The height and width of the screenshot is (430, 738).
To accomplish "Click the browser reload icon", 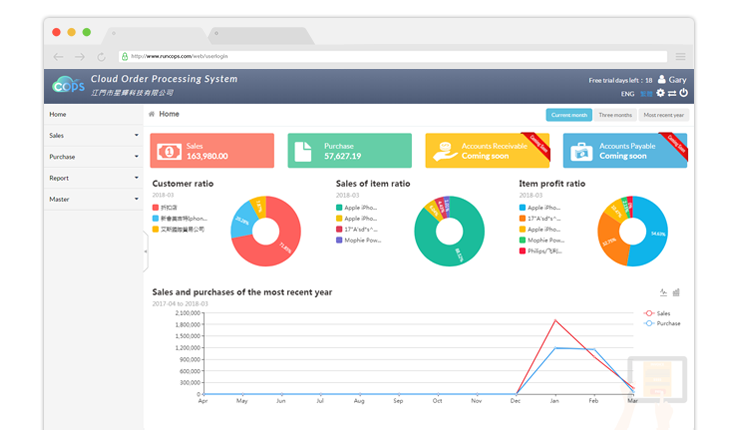I will point(102,56).
